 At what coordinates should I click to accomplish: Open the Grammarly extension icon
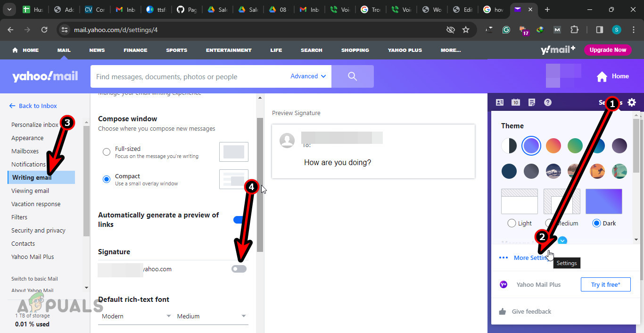pyautogui.click(x=506, y=29)
